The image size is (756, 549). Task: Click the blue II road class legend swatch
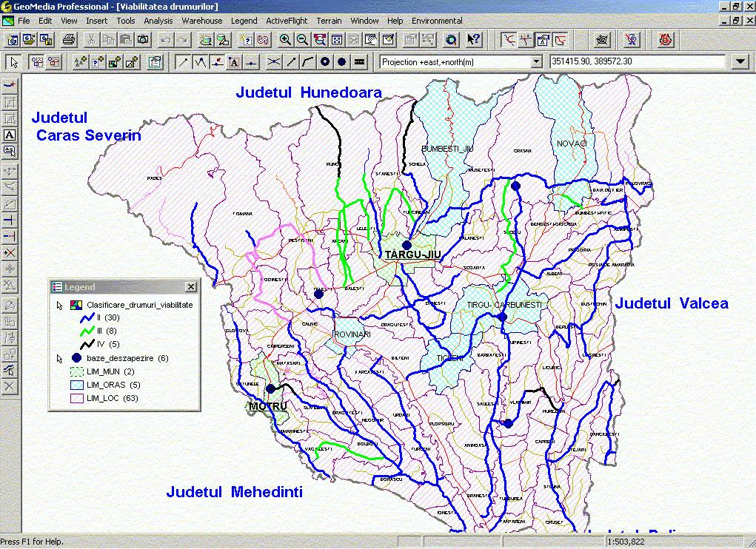[x=87, y=318]
